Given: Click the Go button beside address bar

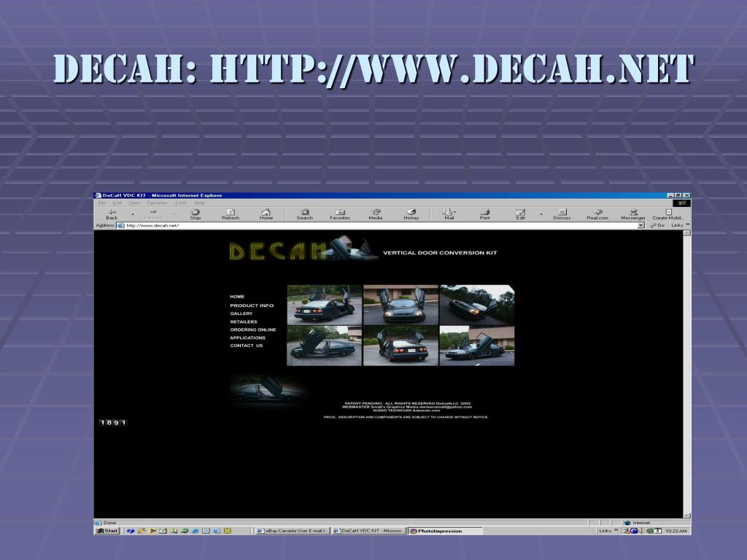Looking at the screenshot, I should pyautogui.click(x=657, y=225).
